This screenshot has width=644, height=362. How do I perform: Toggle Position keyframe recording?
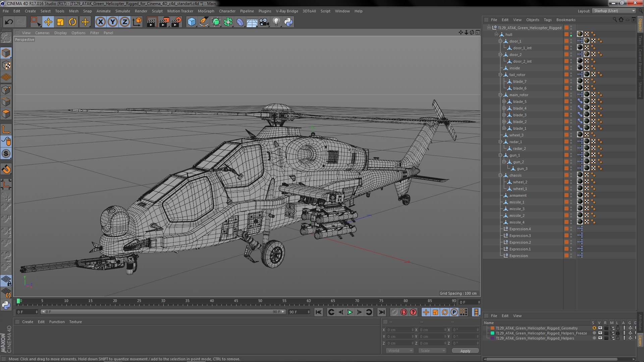click(x=426, y=312)
